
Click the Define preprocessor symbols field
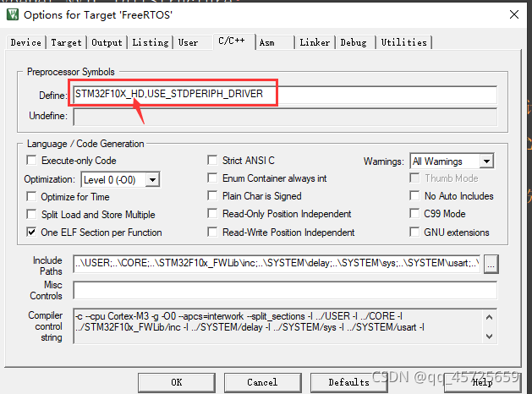tap(285, 95)
